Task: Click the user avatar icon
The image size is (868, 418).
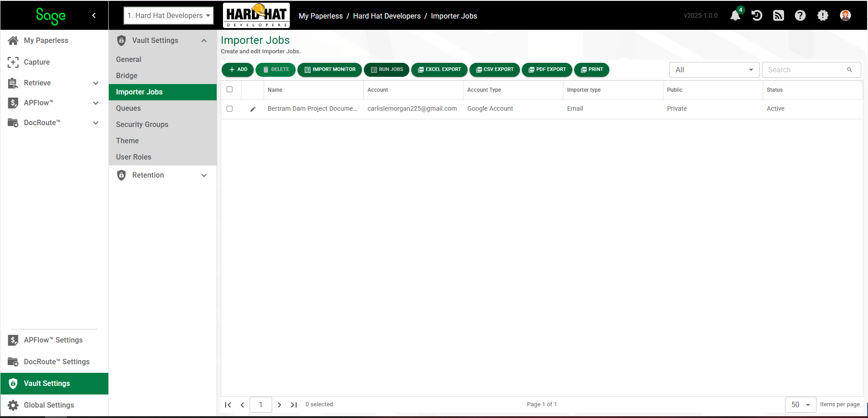Action: [845, 16]
